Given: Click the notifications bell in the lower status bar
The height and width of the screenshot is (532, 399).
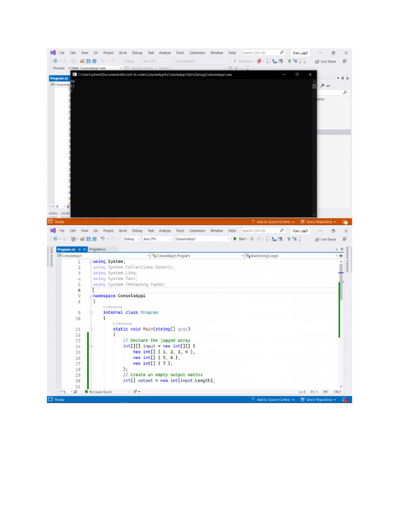Looking at the screenshot, I should pyautogui.click(x=345, y=400).
